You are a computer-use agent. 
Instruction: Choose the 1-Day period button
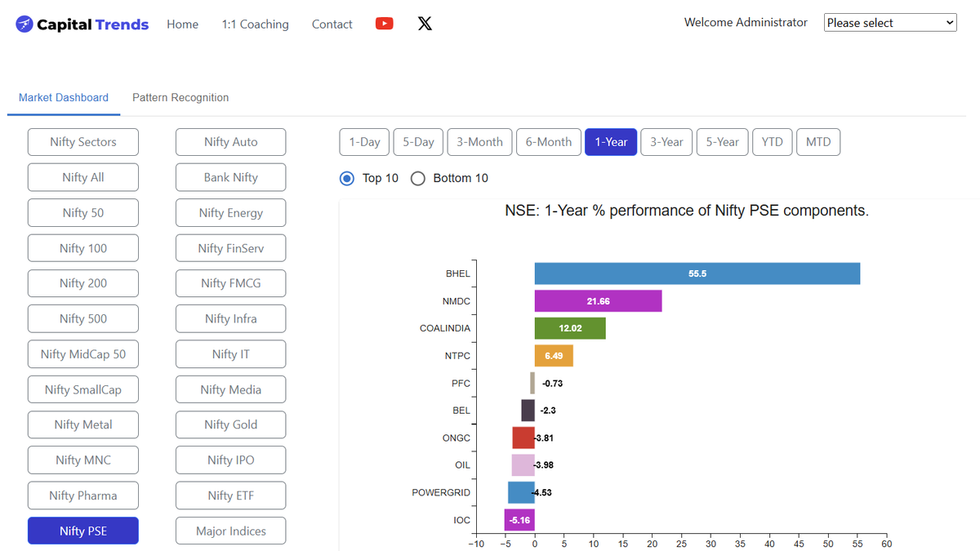point(364,142)
